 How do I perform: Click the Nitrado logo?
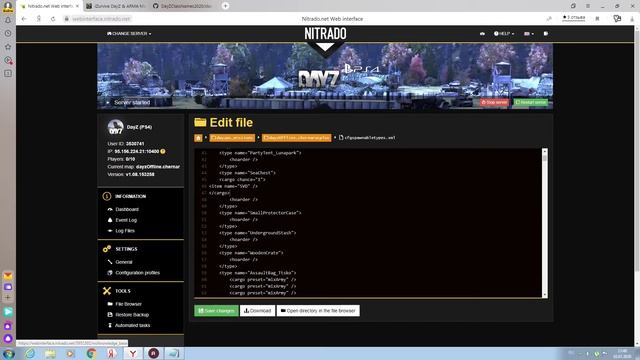(x=325, y=34)
